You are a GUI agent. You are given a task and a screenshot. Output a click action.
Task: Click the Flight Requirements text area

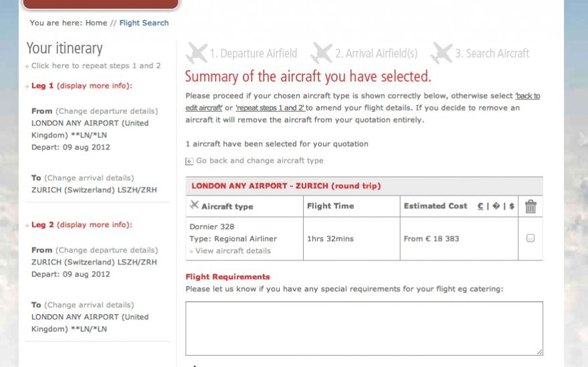(x=364, y=328)
